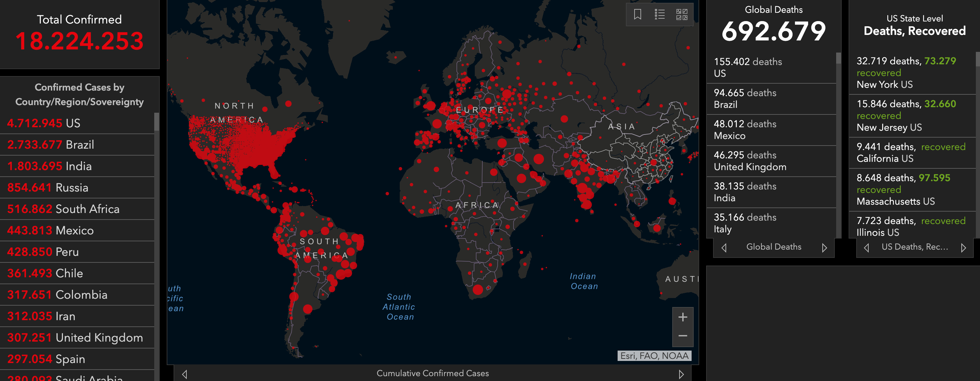
Task: Click Esri, FAO, NOAA attribution
Action: (654, 356)
